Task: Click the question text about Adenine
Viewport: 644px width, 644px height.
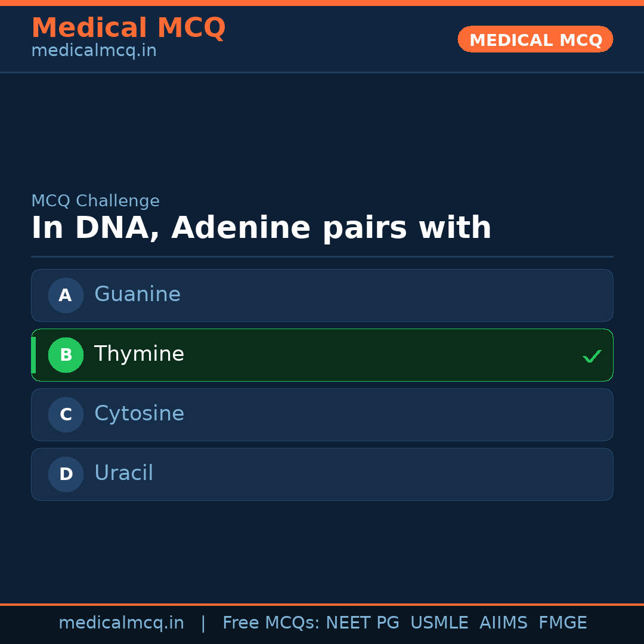Action: point(261,228)
